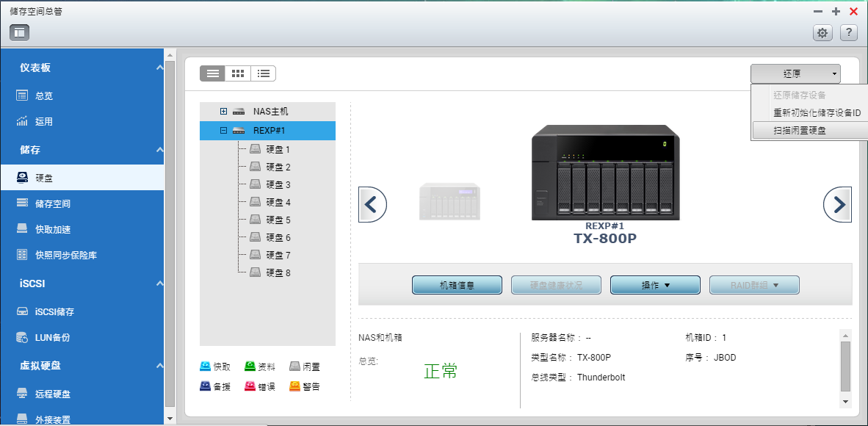Show the previous enclosure with left arrow
Viewport: 868px width, 426px height.
(x=372, y=205)
